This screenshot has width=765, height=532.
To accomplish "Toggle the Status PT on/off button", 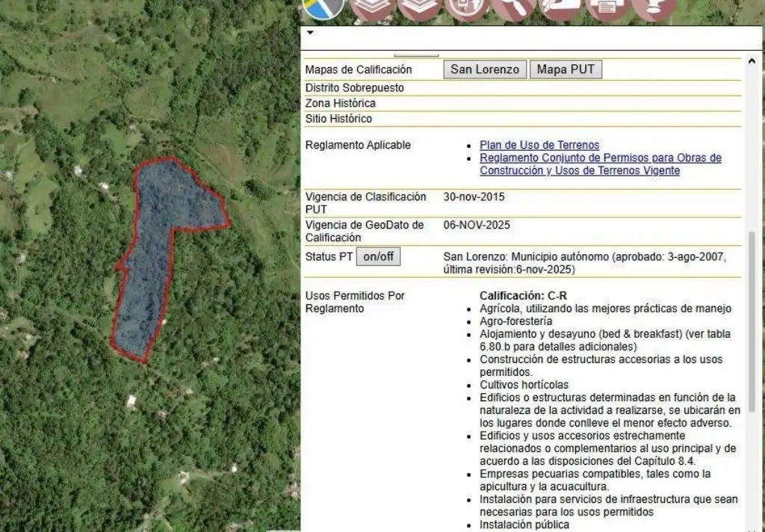I will (378, 257).
